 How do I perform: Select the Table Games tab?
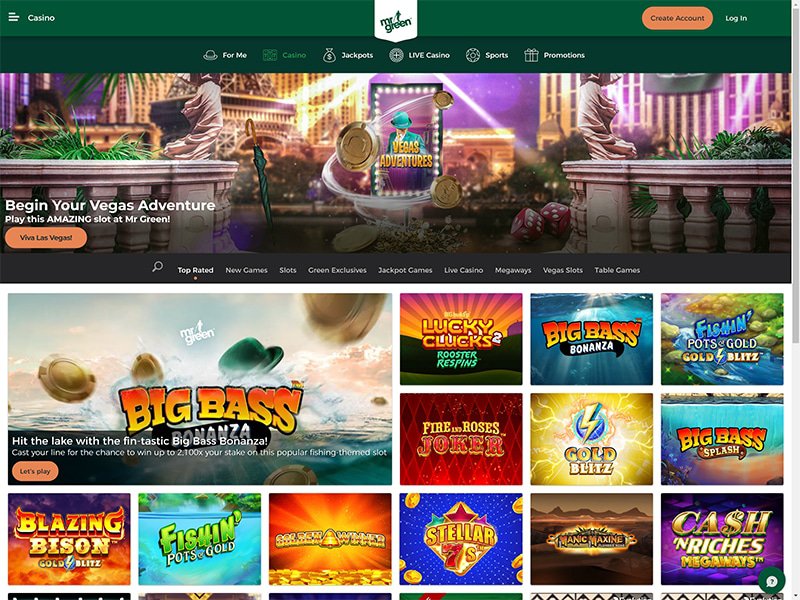pos(617,270)
